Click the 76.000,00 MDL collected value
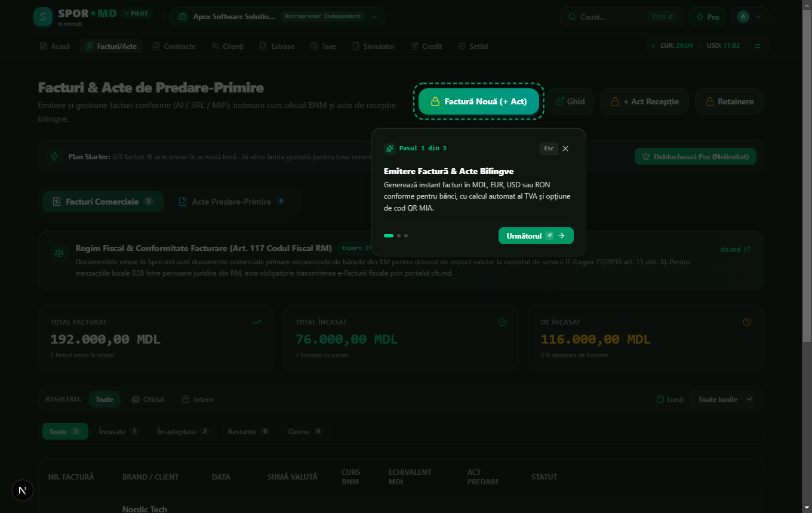 click(x=346, y=339)
